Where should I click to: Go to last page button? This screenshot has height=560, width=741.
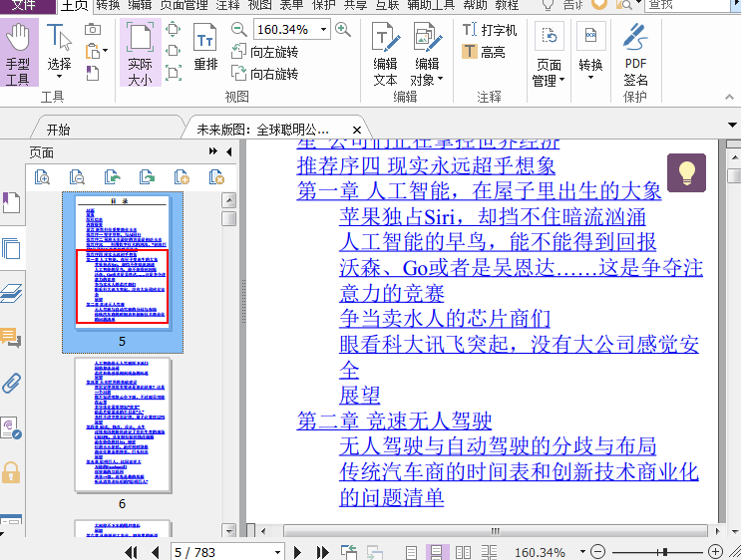point(322,551)
